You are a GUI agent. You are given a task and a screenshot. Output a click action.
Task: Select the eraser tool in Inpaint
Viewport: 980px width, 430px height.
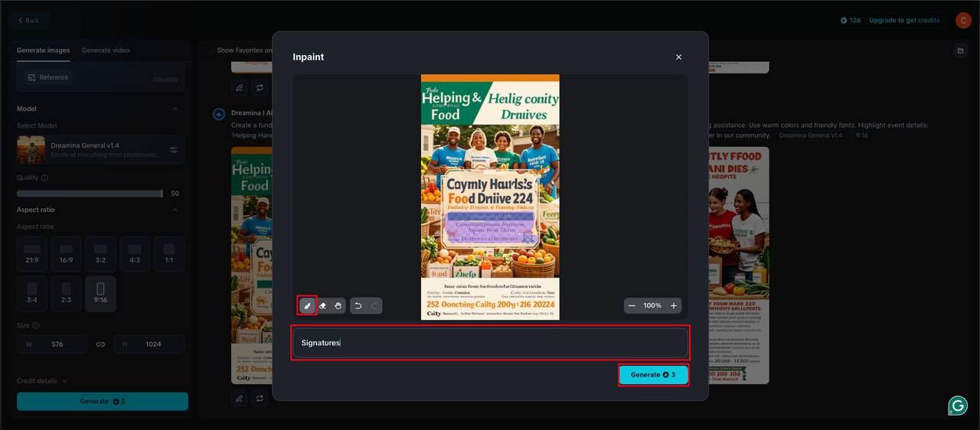click(x=322, y=305)
